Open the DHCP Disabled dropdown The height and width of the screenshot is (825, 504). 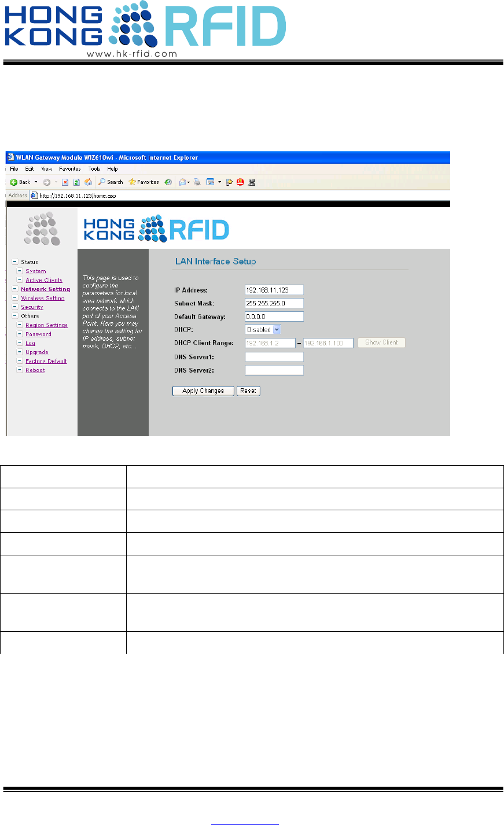click(263, 329)
